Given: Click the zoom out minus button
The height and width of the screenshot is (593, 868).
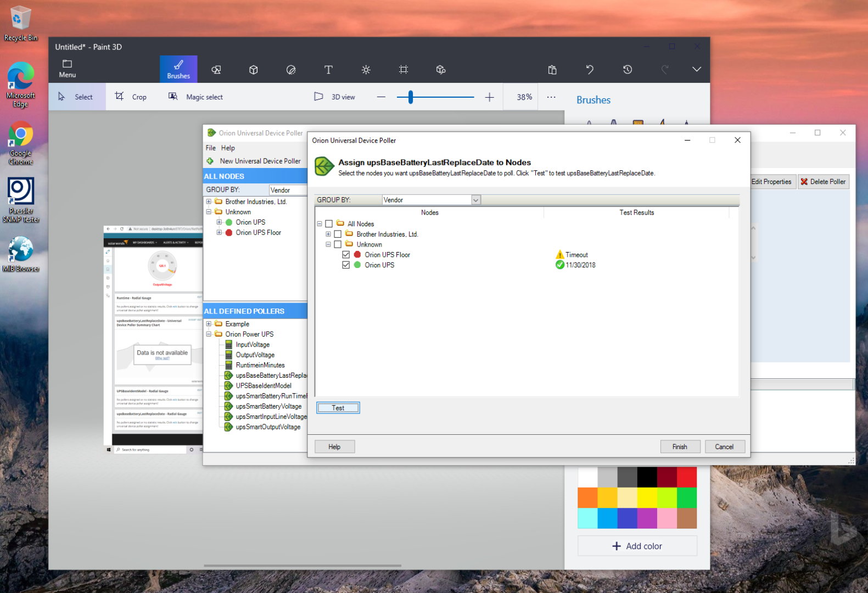Looking at the screenshot, I should point(381,97).
